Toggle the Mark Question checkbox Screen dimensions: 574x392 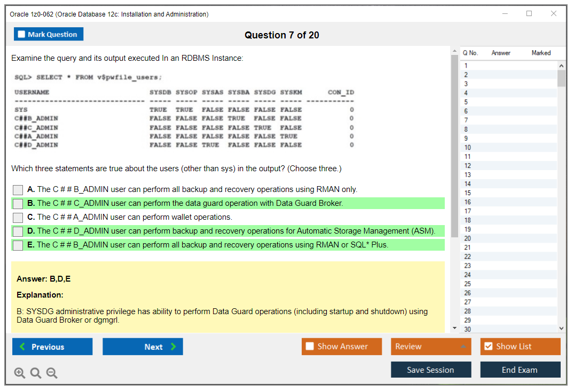point(22,35)
